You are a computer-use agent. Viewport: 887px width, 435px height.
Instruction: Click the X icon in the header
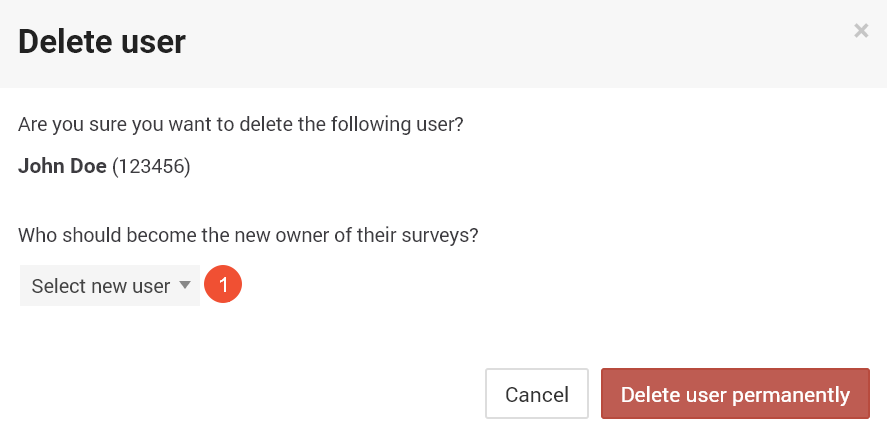coord(861,31)
